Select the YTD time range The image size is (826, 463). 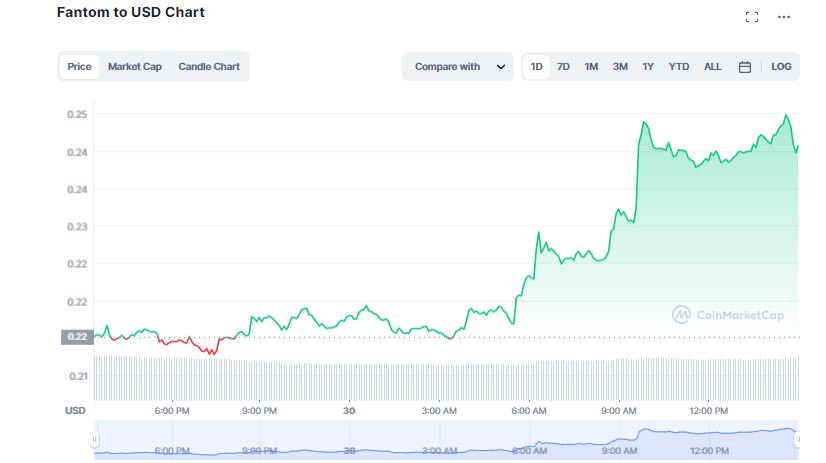tap(678, 67)
